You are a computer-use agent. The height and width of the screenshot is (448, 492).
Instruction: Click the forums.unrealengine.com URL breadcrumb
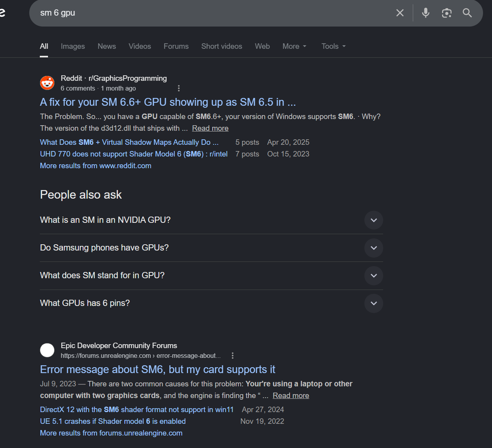(141, 356)
